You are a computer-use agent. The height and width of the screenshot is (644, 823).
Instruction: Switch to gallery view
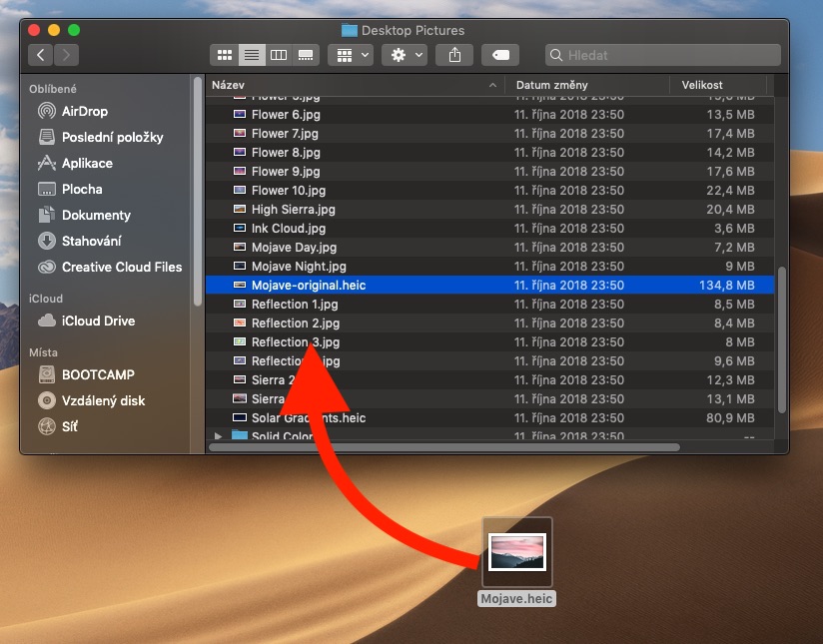[306, 55]
